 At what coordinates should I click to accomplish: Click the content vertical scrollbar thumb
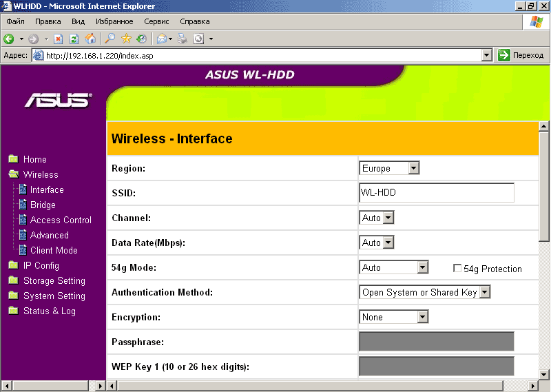tap(543, 186)
